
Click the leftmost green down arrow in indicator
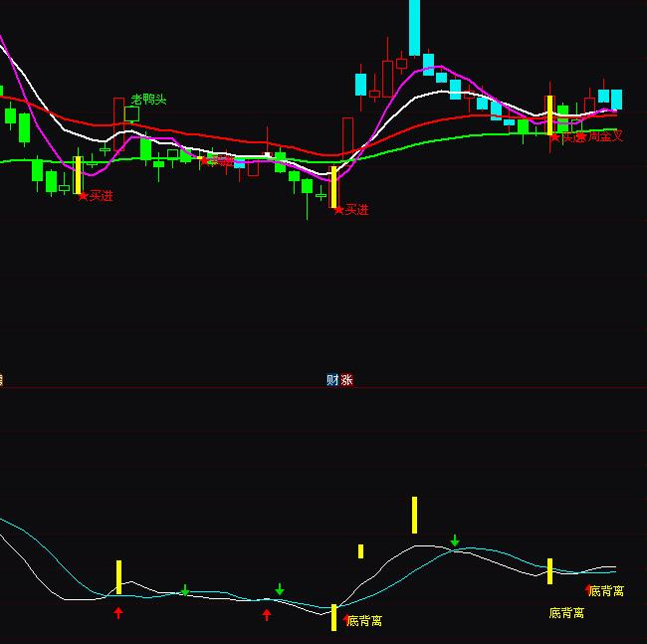point(184,590)
